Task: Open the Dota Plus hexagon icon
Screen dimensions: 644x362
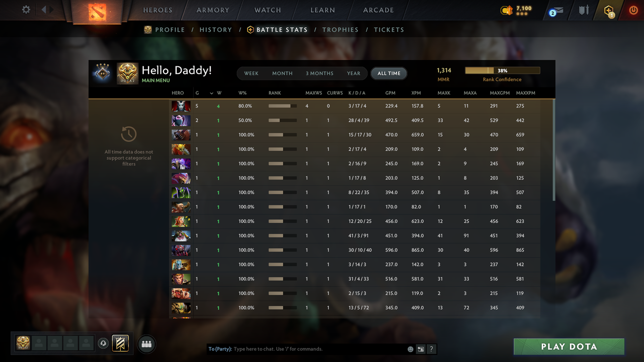Action: (609, 11)
